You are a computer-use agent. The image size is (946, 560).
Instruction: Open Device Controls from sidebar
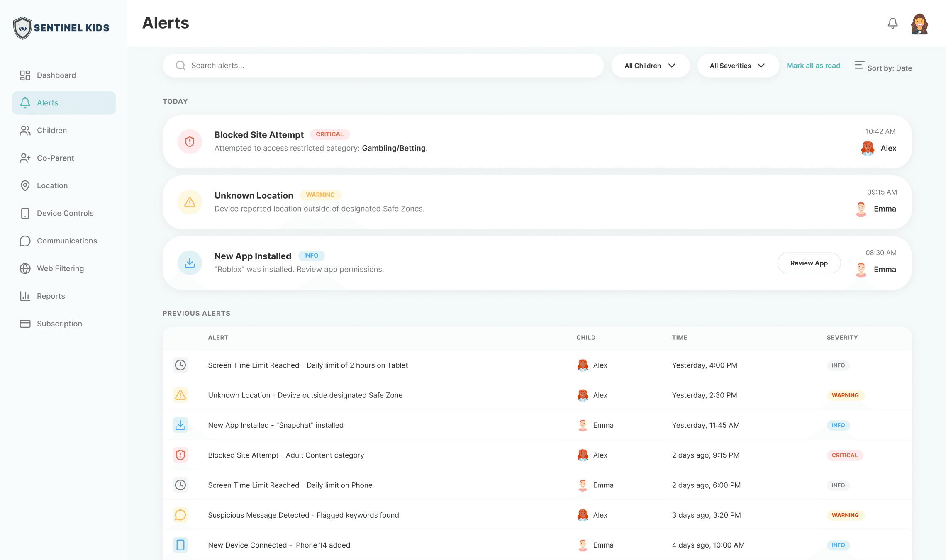click(64, 213)
